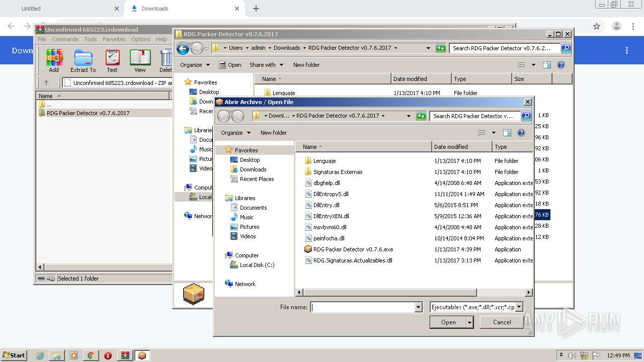Click Chrome icon in taskbar

91,355
